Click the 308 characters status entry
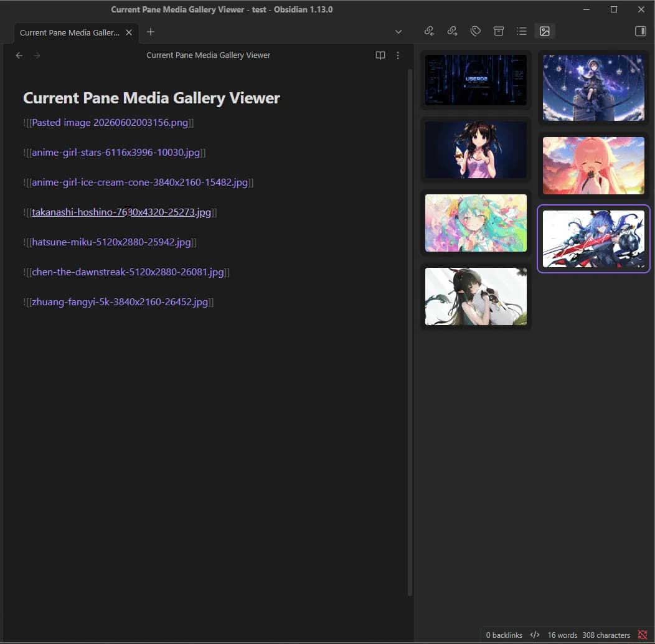 [x=606, y=635]
